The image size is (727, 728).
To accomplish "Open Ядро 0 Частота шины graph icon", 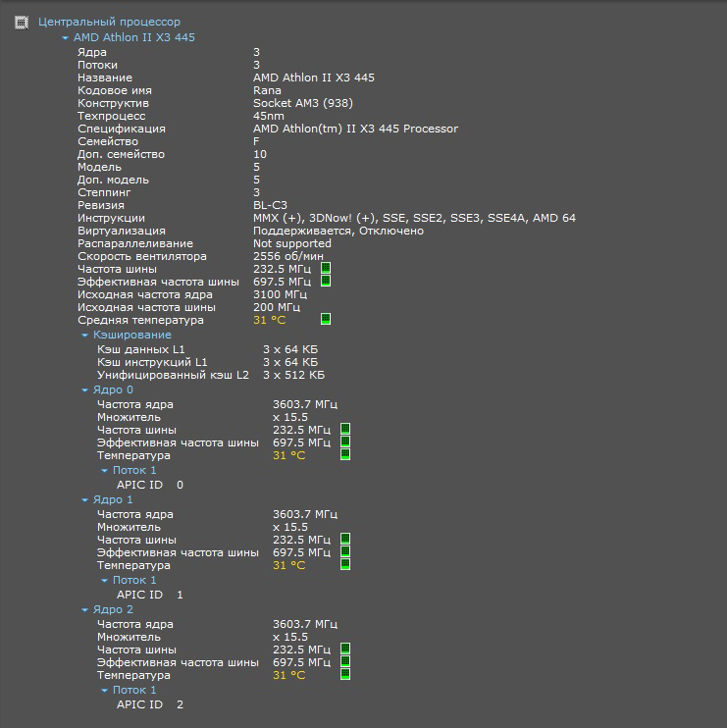I will point(345,429).
